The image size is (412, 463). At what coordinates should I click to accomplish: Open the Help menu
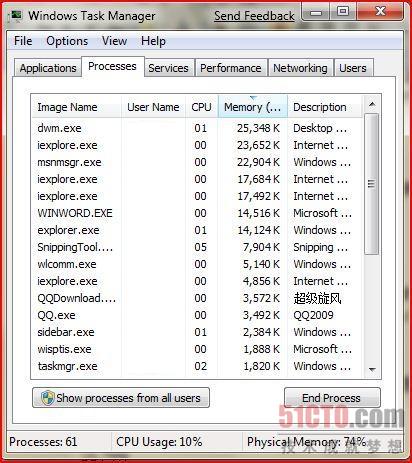tap(153, 41)
